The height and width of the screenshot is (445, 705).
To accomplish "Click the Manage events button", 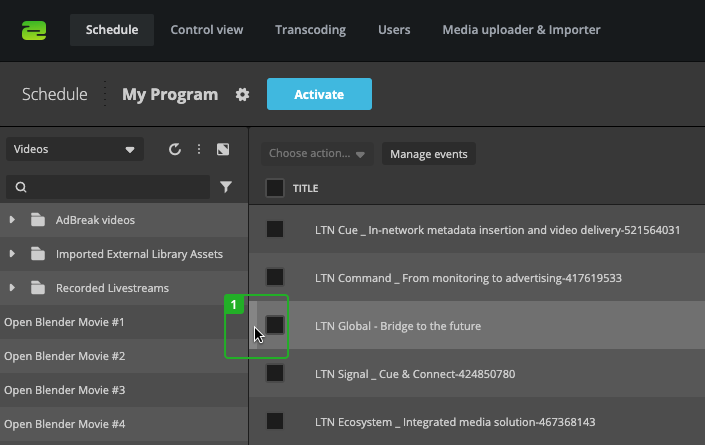I will (429, 154).
